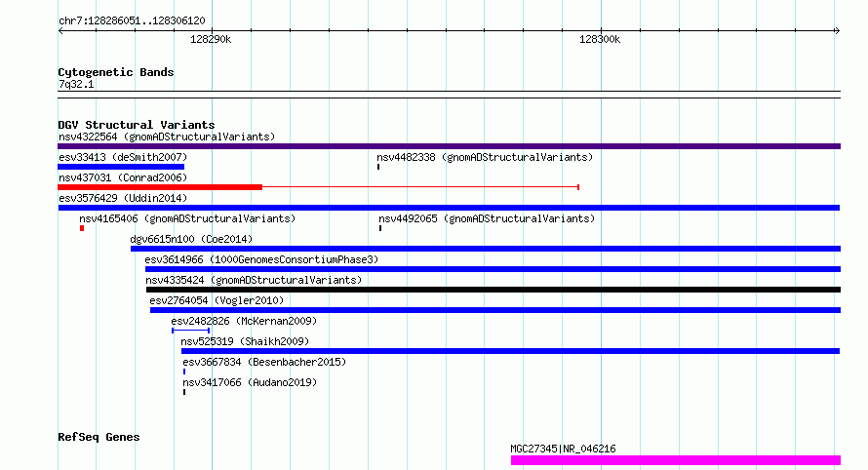
Task: Open nsv437031 (Conrad2006) label
Action: point(123,177)
